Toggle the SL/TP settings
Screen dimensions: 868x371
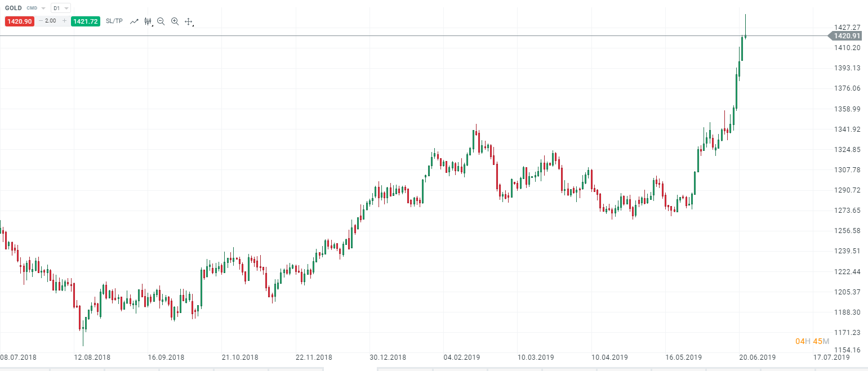coord(114,21)
